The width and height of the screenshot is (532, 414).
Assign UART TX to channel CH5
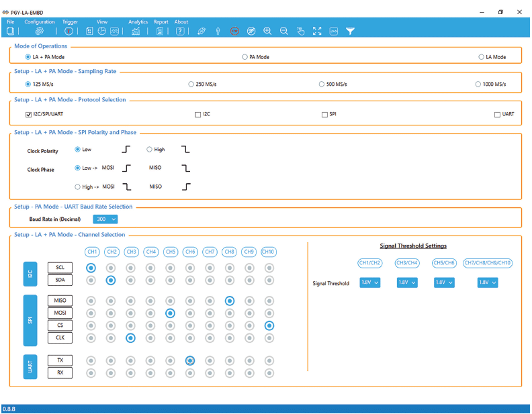[x=171, y=361]
